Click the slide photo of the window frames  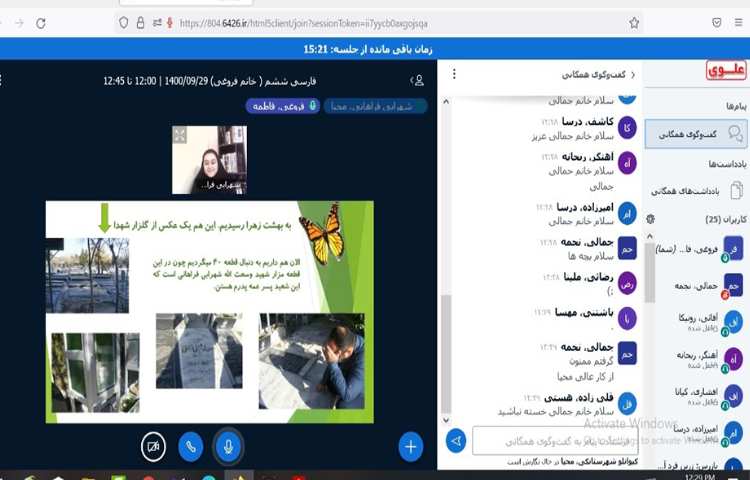96,372
